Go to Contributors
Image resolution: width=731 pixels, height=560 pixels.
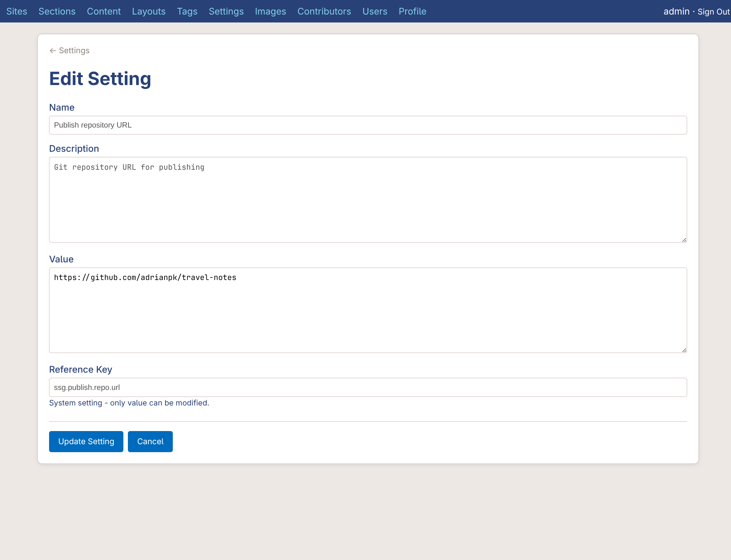tap(324, 11)
